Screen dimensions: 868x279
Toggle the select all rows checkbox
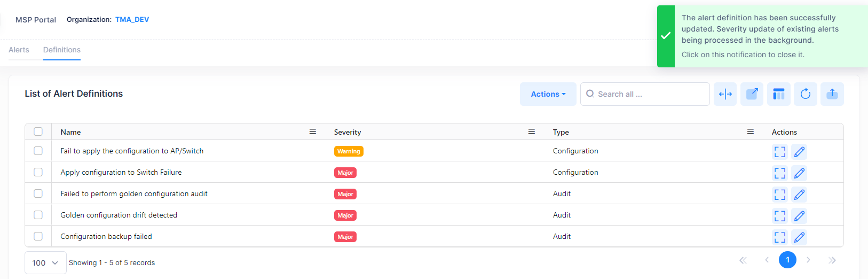(38, 131)
